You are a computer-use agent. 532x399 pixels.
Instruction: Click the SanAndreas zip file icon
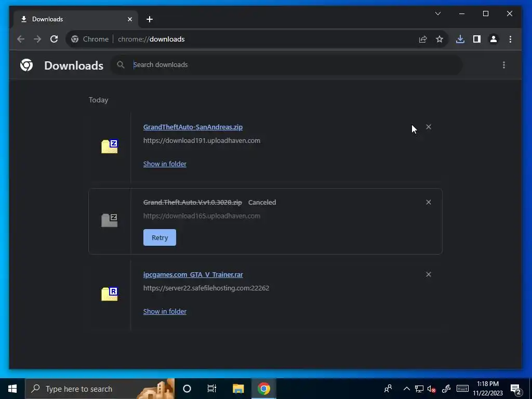point(109,146)
